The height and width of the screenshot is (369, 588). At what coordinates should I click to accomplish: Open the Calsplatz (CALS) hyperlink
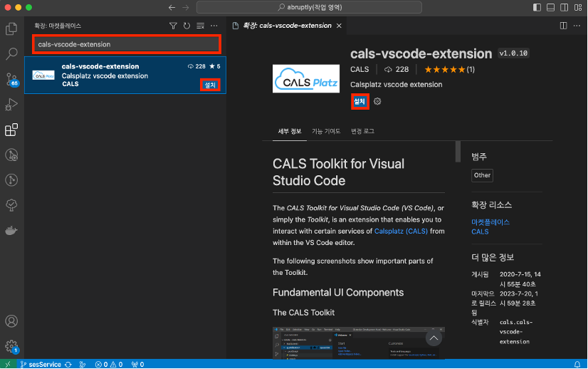(x=401, y=232)
